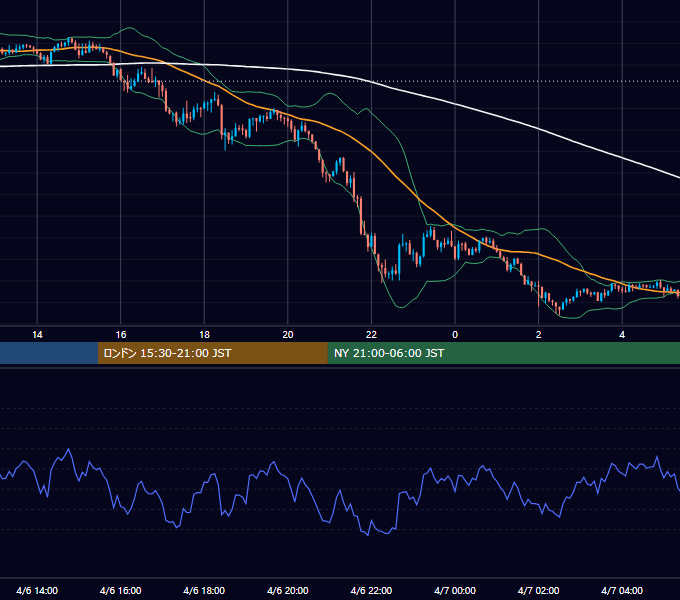Screen dimensions: 680x600
Task: Click the 4/6 14:00 date label
Action: [x=37, y=591]
